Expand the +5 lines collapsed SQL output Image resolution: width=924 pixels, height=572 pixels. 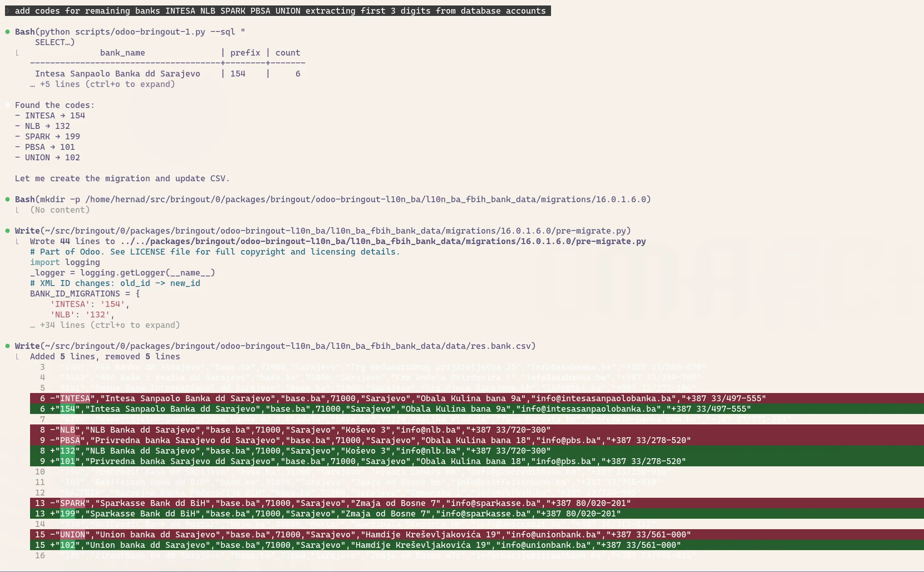click(102, 84)
